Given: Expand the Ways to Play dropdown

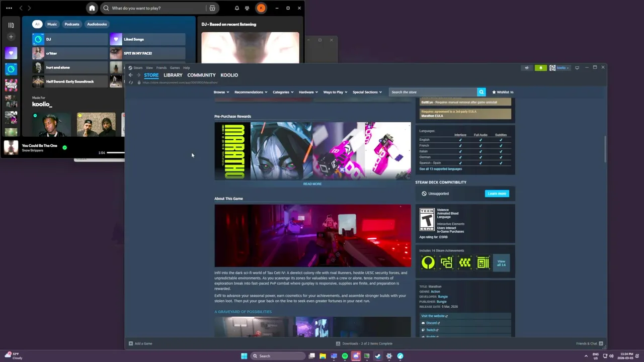Looking at the screenshot, I should click(335, 92).
